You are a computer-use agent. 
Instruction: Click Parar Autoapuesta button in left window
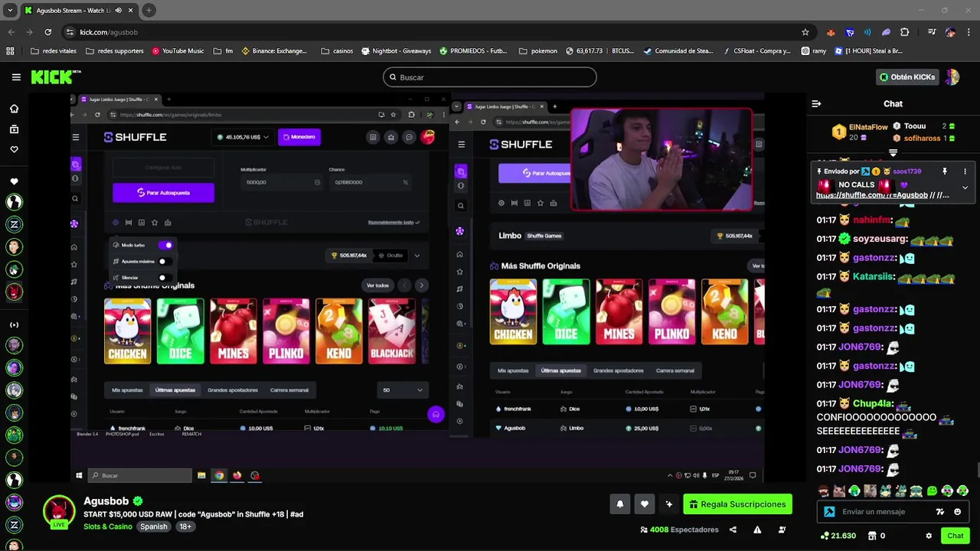click(x=163, y=193)
